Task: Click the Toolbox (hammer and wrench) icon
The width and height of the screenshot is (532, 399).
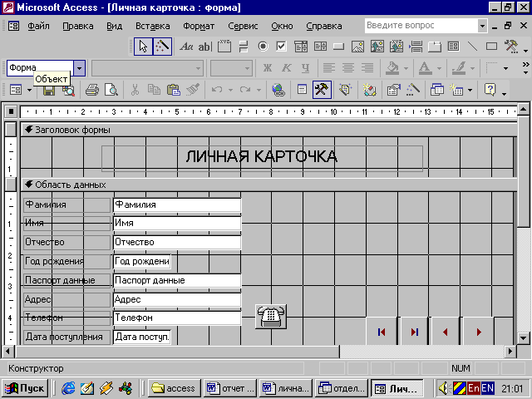Action: pos(323,89)
